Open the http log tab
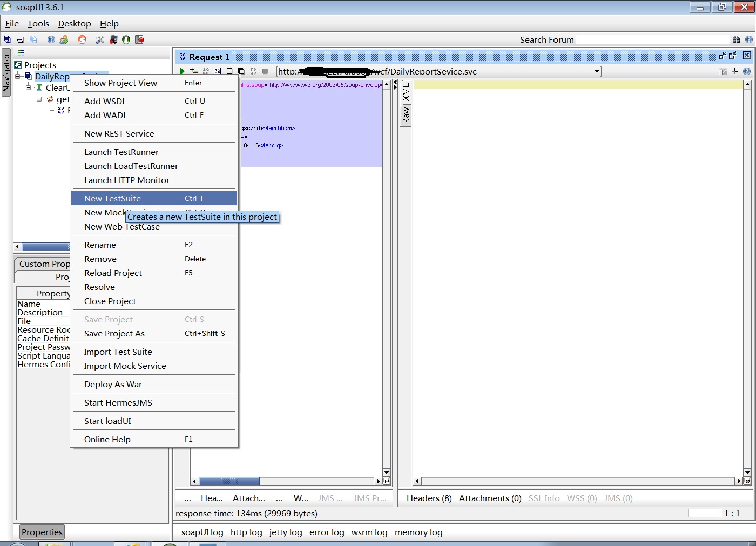This screenshot has height=546, width=756. (246, 532)
